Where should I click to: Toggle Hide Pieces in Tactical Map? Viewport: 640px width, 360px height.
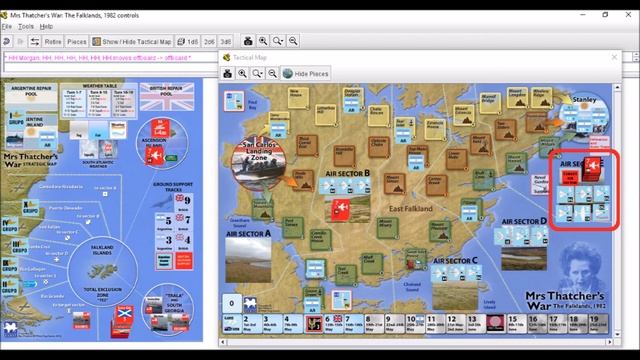[305, 73]
